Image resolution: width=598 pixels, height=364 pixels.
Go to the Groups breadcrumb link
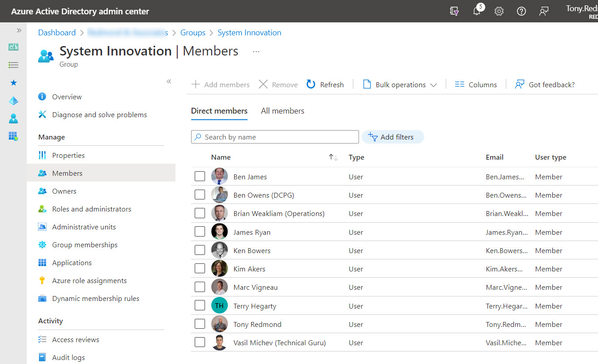click(193, 33)
